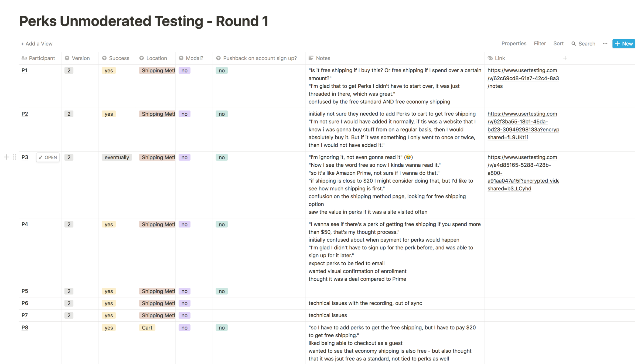The width and height of the screenshot is (641, 364).
Task: Open the Location column header menu
Action: coord(156,58)
